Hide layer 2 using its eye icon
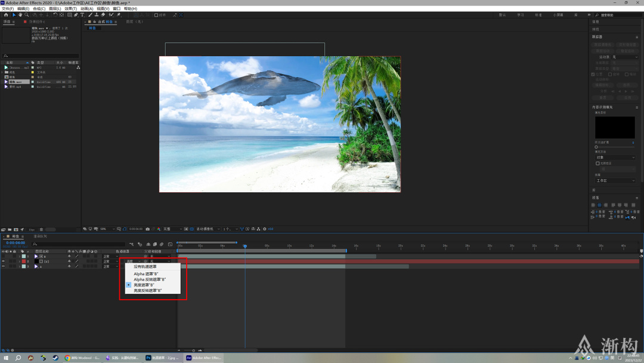Viewport: 644px width, 363px height. pyautogui.click(x=3, y=262)
